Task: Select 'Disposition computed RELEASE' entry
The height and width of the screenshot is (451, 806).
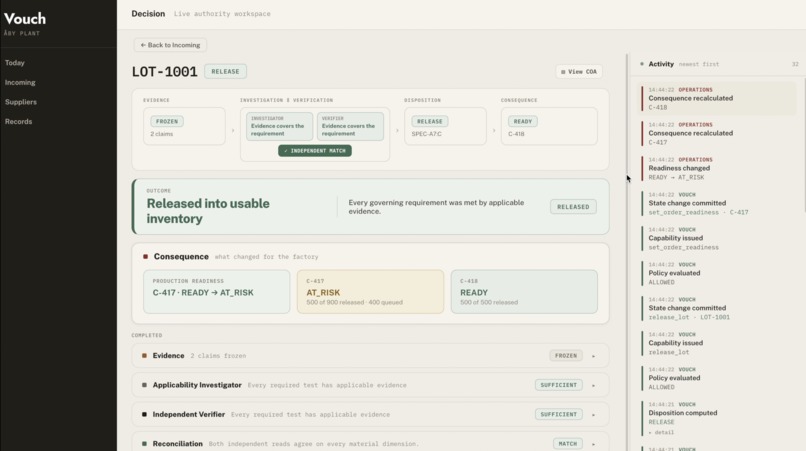Action: [717, 418]
